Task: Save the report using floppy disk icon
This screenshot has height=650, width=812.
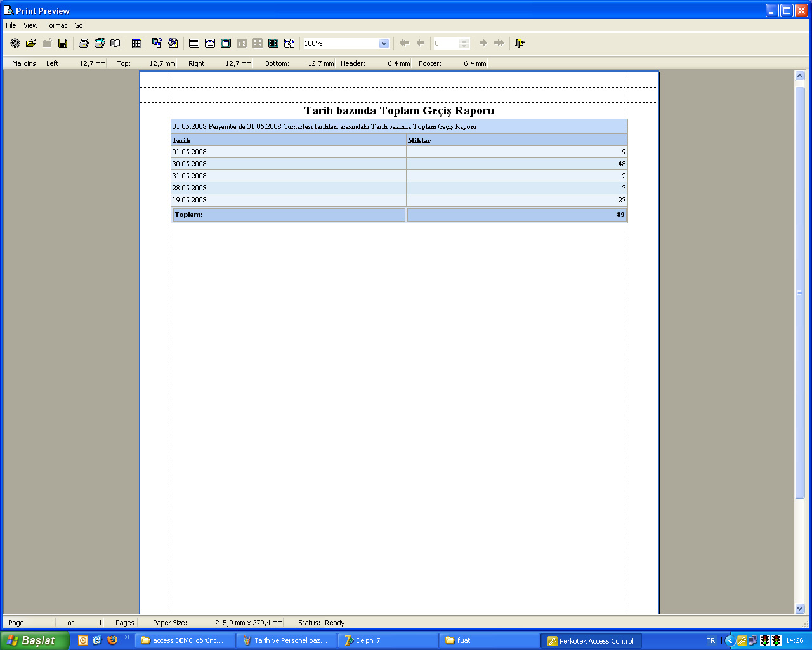Action: [63, 43]
